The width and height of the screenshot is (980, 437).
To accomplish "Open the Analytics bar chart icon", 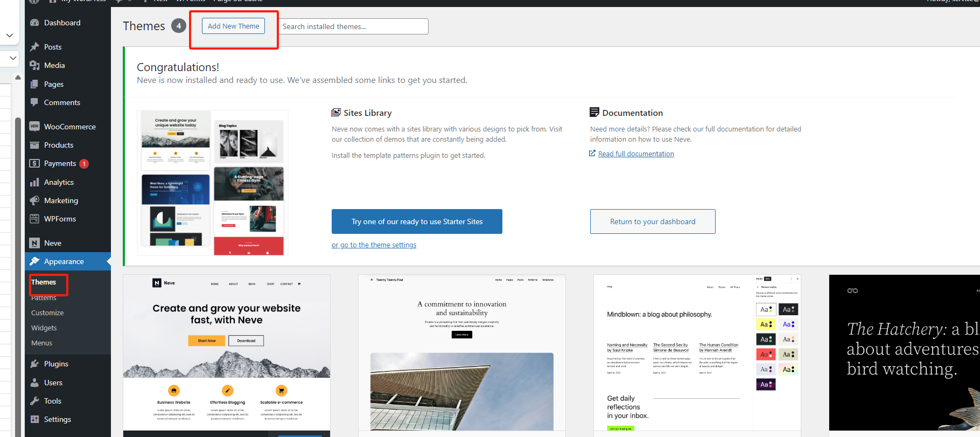I will tap(34, 182).
